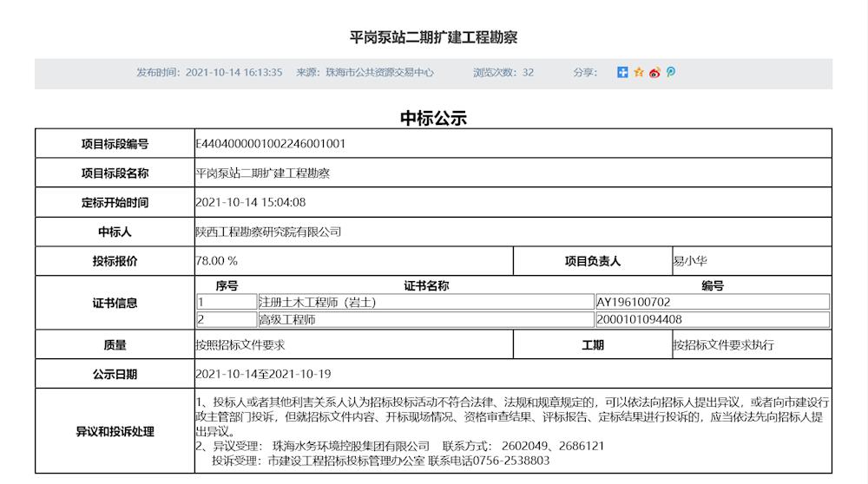Click the 浏览次数 view count
The width and height of the screenshot is (868, 484).
pos(503,73)
